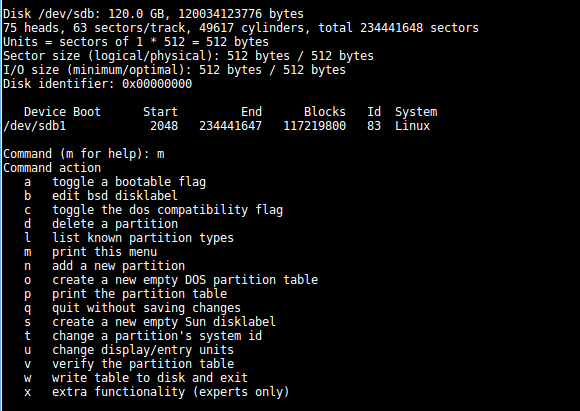The width and height of the screenshot is (580, 411).
Task: Click 'list known partition types' entry
Action: click(143, 238)
